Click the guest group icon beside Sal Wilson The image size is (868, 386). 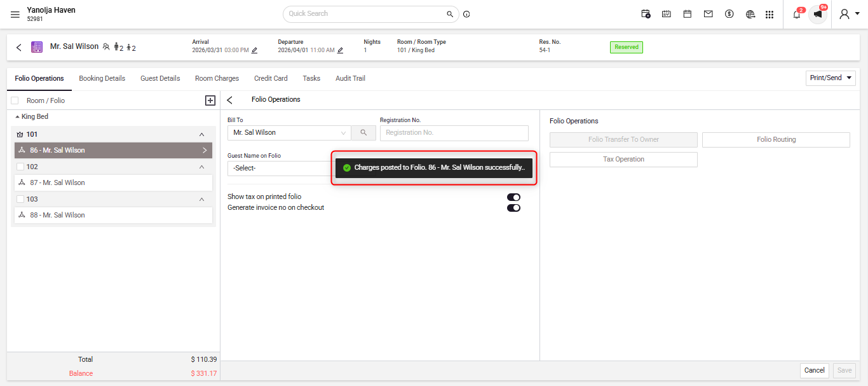click(x=106, y=47)
